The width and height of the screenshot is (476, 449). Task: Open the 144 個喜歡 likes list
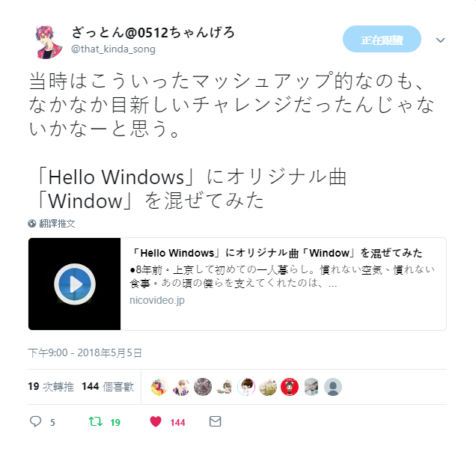pyautogui.click(x=108, y=386)
